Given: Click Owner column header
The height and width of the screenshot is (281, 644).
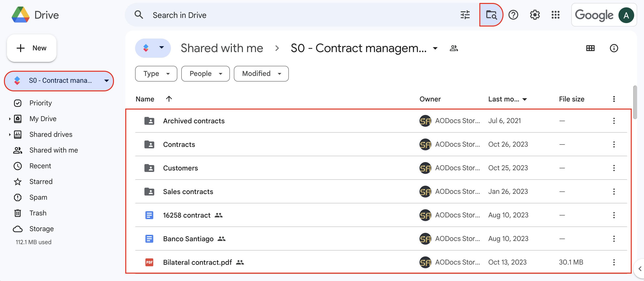Looking at the screenshot, I should pyautogui.click(x=430, y=99).
